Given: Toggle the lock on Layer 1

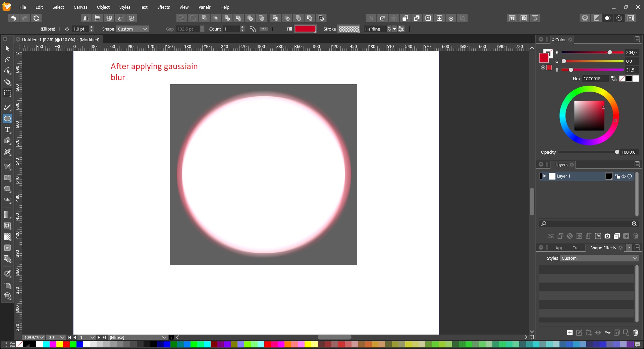Looking at the screenshot, I should point(618,176).
